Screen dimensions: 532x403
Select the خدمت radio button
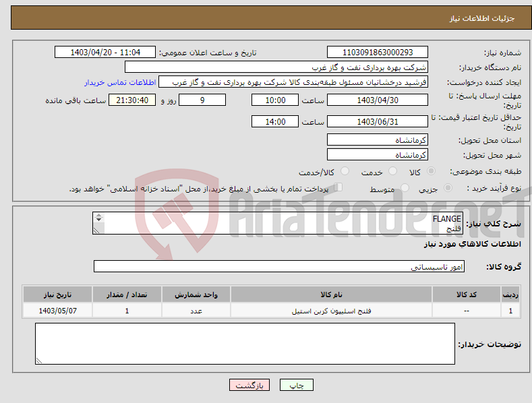coord(392,171)
